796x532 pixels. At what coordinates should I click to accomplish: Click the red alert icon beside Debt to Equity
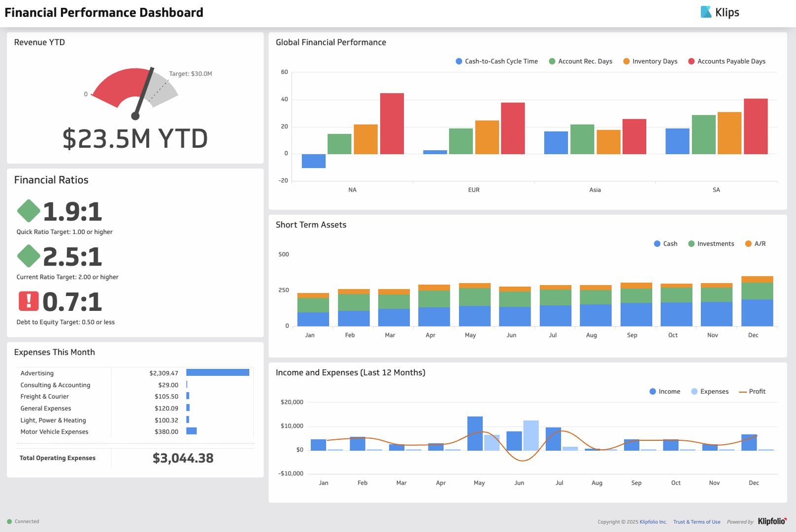[30, 302]
